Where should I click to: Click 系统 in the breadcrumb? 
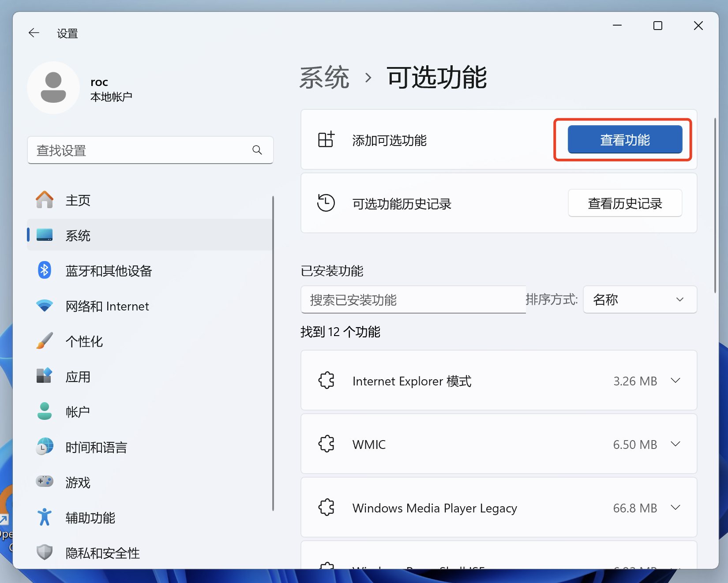pos(324,78)
